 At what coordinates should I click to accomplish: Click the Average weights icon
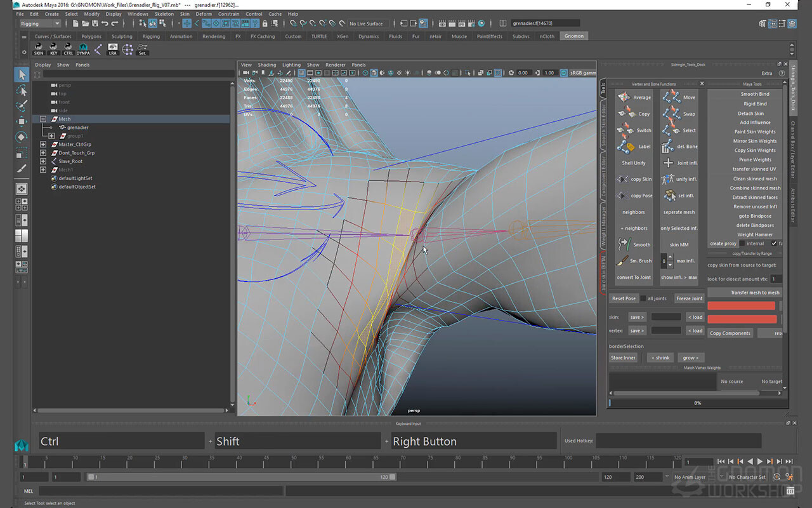click(625, 97)
